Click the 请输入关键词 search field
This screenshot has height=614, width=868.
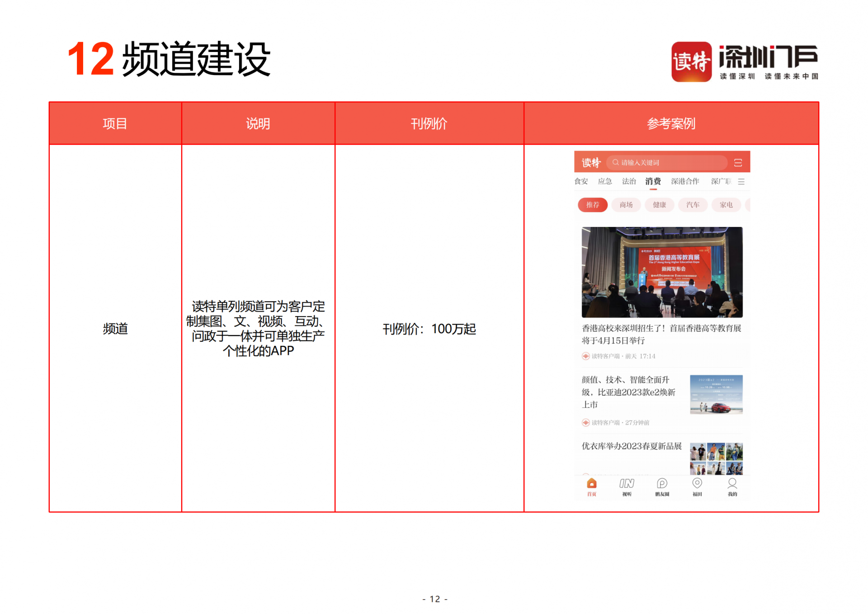click(x=667, y=162)
